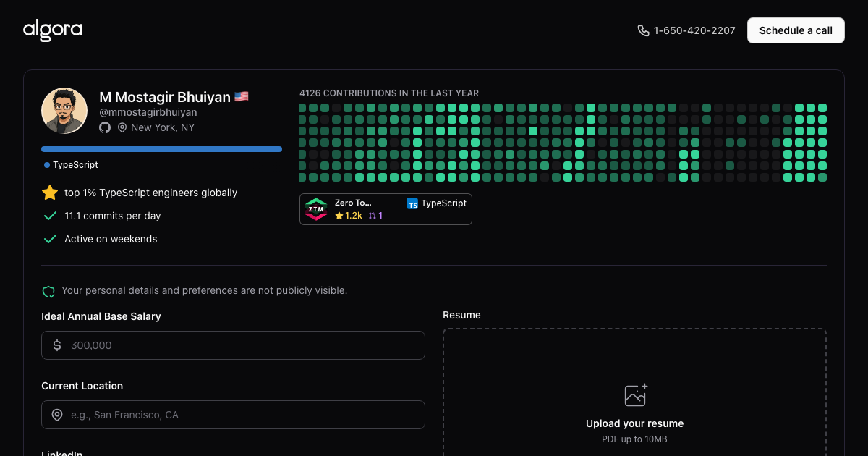Screen dimensions: 868x456
Task: Click the US flag emoji after the name
Action: click(x=242, y=96)
